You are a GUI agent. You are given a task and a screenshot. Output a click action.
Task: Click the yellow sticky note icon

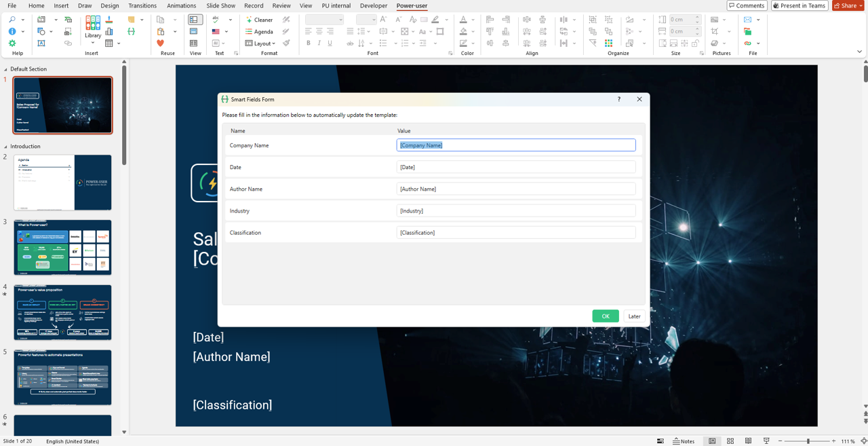pos(131,20)
